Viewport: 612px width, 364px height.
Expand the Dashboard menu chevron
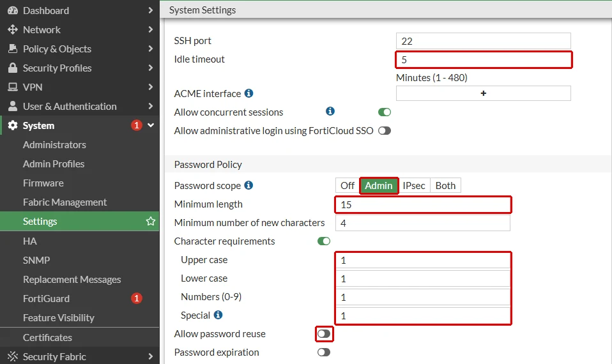(x=151, y=10)
